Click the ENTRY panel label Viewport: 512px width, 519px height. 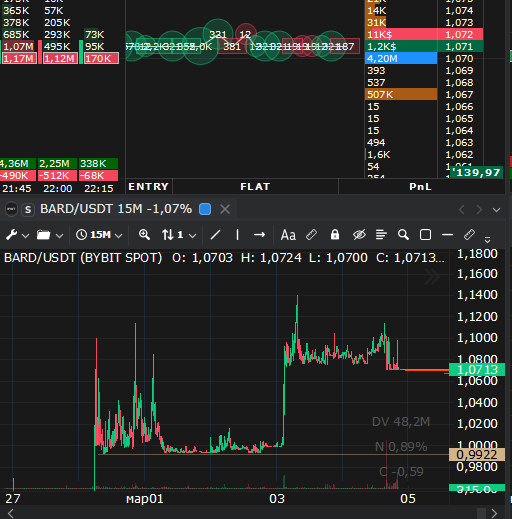pyautogui.click(x=149, y=186)
